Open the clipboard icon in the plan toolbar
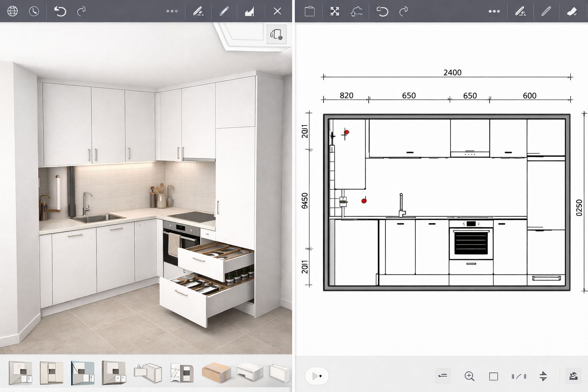The width and height of the screenshot is (588, 392). pyautogui.click(x=310, y=11)
